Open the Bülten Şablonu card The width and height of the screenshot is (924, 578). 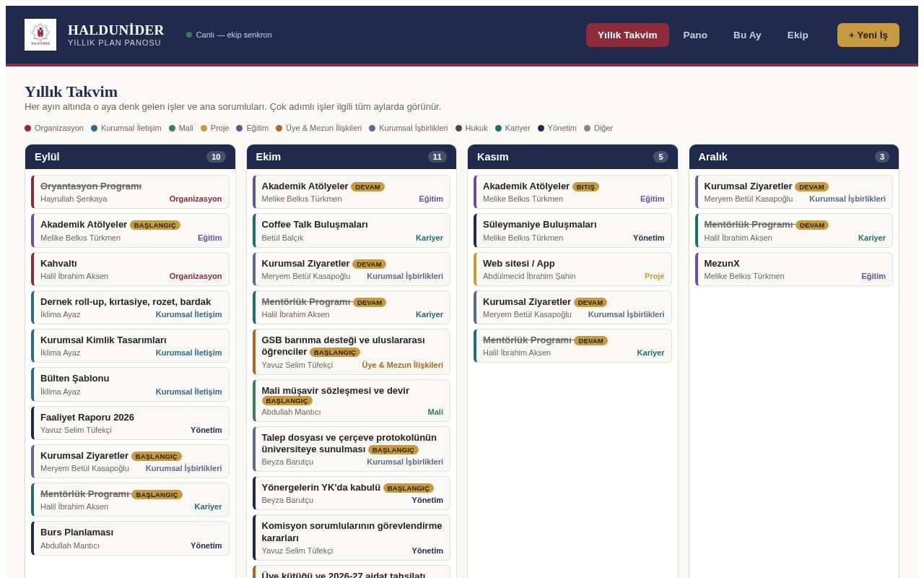[x=130, y=384]
